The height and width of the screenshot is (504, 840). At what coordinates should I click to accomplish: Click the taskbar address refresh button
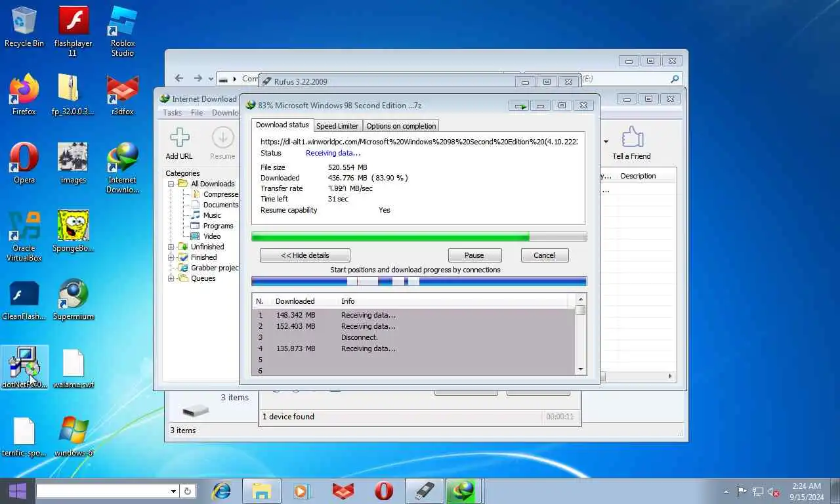coord(188,491)
